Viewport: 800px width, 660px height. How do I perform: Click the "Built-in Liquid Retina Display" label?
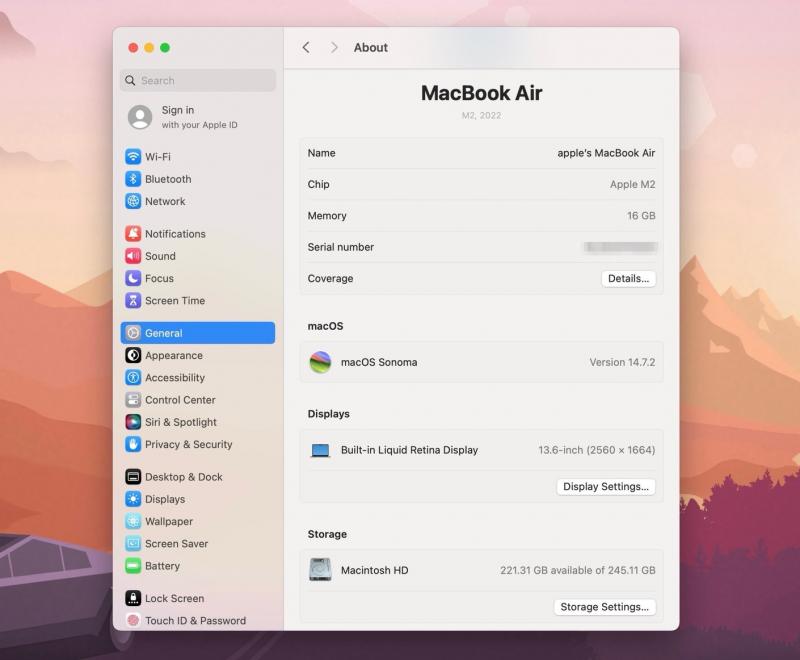click(x=409, y=450)
